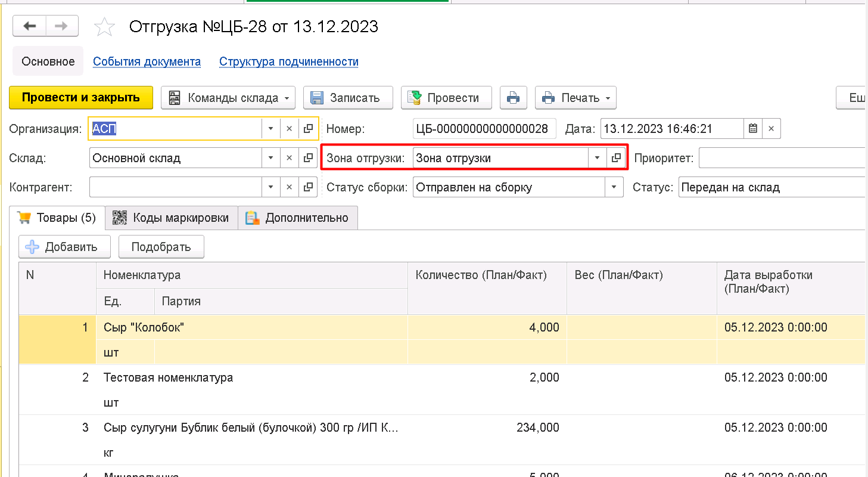Viewport: 868px width, 477px height.
Task: Click into the Номер input field
Action: [484, 128]
